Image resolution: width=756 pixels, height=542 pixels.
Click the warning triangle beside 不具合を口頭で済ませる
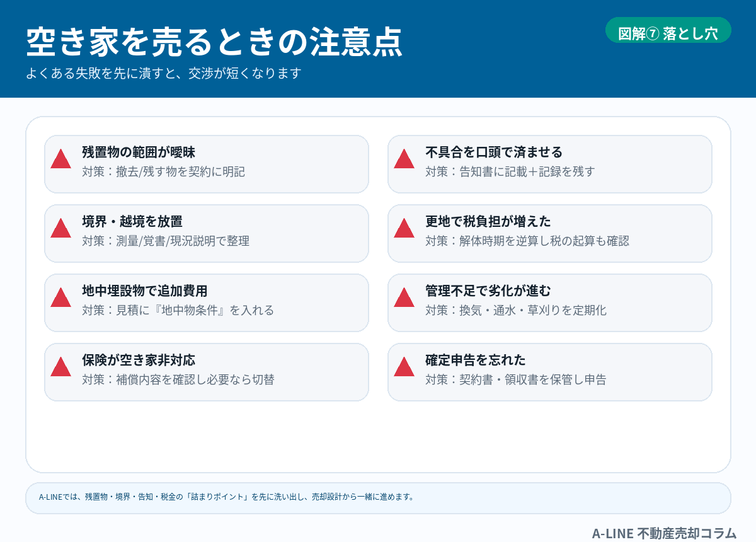point(404,159)
